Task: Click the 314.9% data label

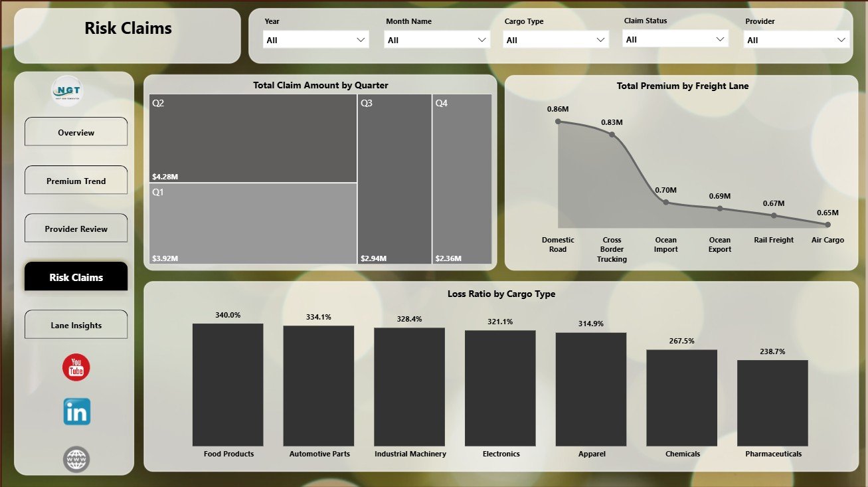Action: click(x=591, y=324)
